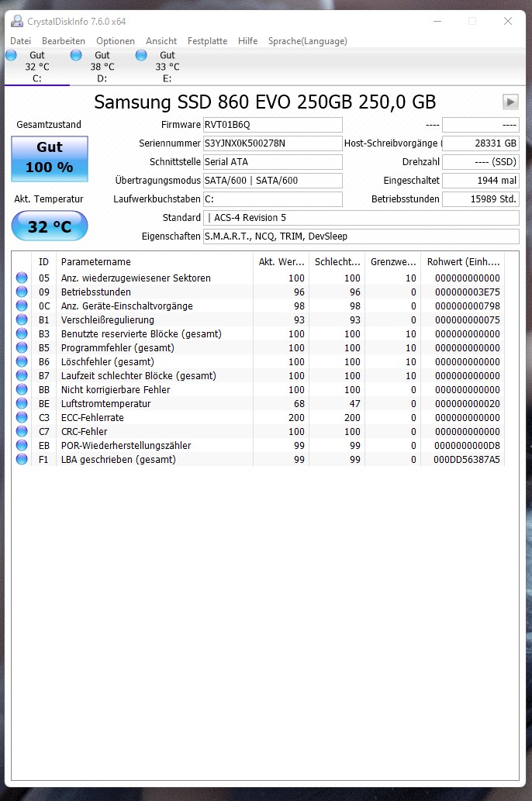Click status circle for POR-Wiederherstellungszähler row
The height and width of the screenshot is (801, 532).
click(22, 445)
